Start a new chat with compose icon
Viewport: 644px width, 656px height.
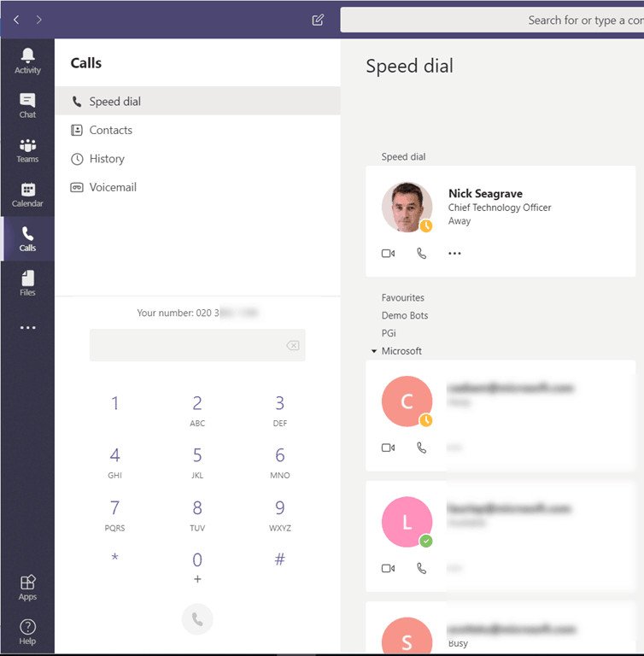[318, 20]
